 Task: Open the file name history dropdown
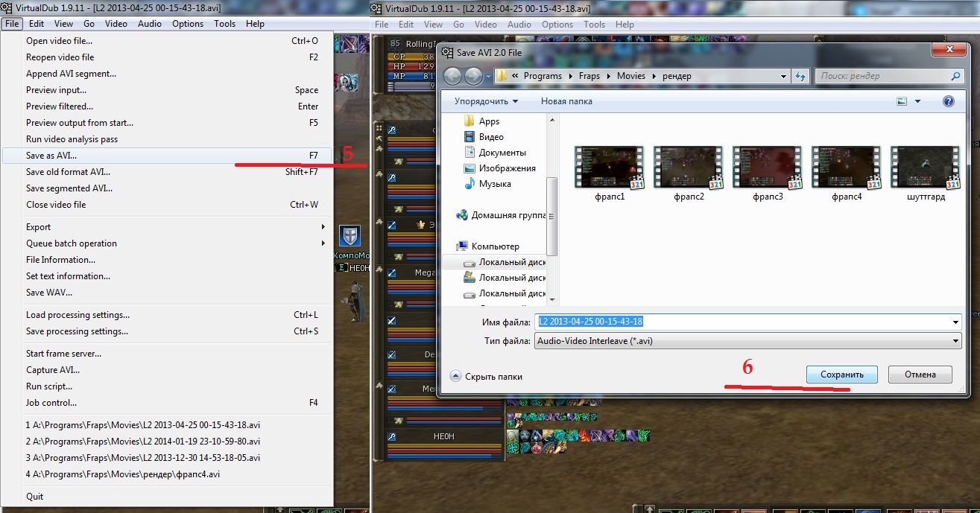(955, 322)
